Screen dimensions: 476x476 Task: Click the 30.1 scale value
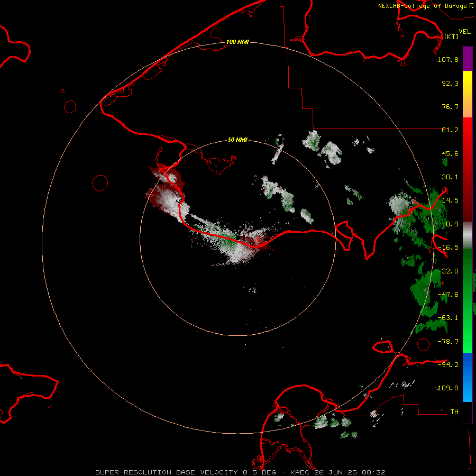(x=450, y=177)
